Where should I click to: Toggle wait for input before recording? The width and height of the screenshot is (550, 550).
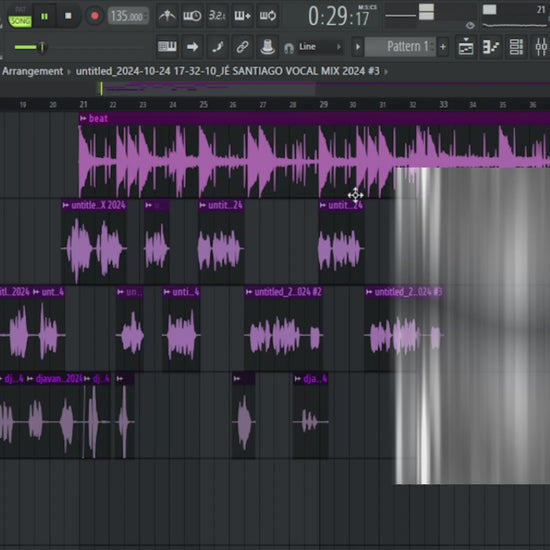pos(192,16)
